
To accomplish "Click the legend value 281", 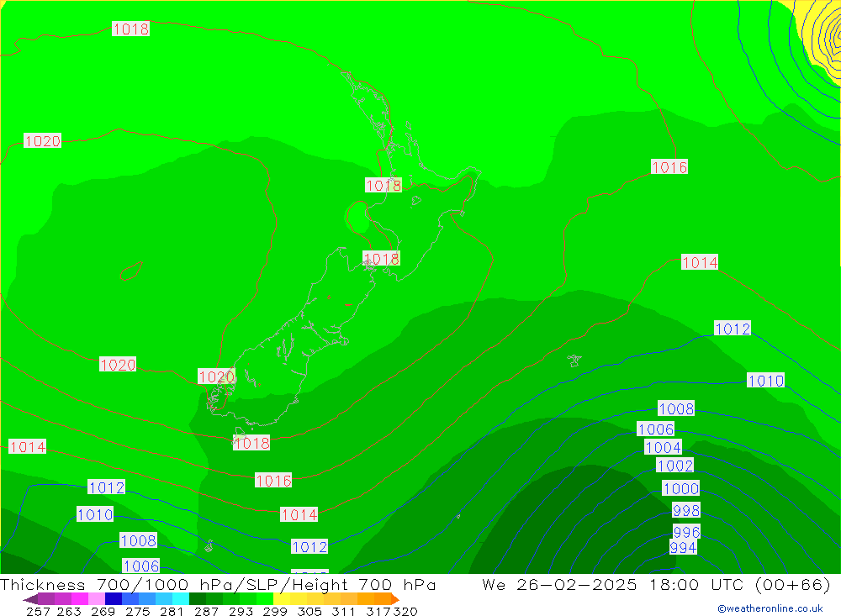I will 172,611.
